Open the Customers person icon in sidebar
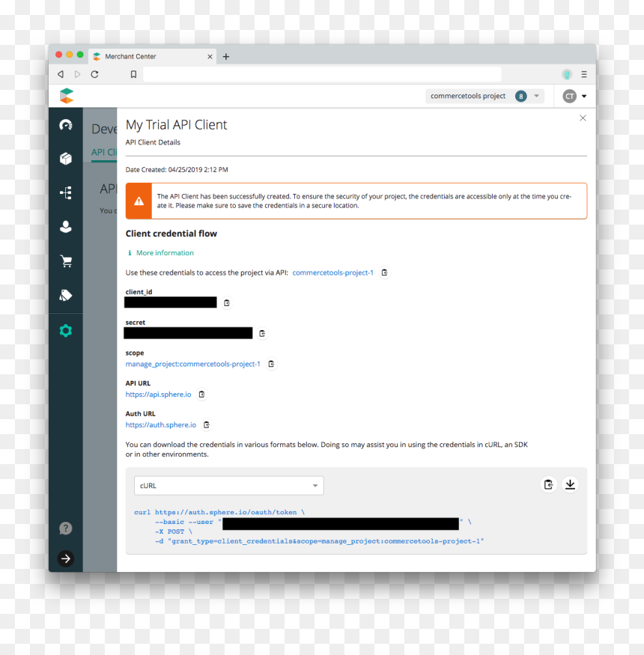644x655 pixels. tap(66, 227)
